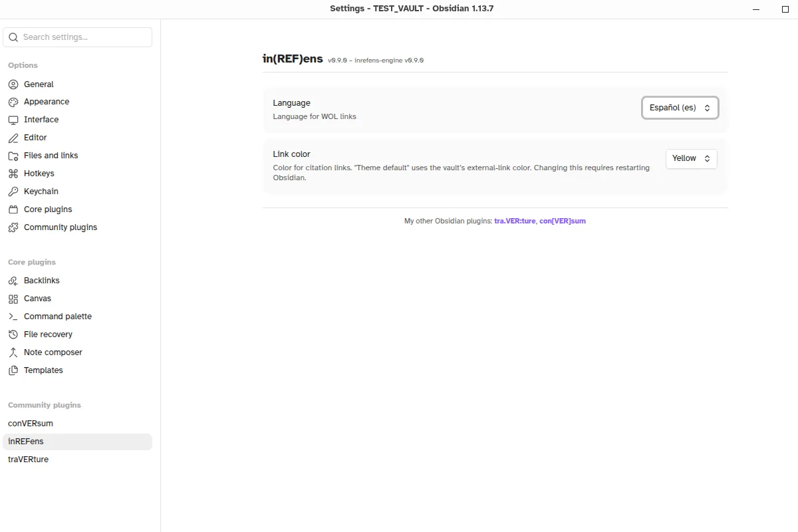Open Canvas plugin settings

[x=77, y=299]
